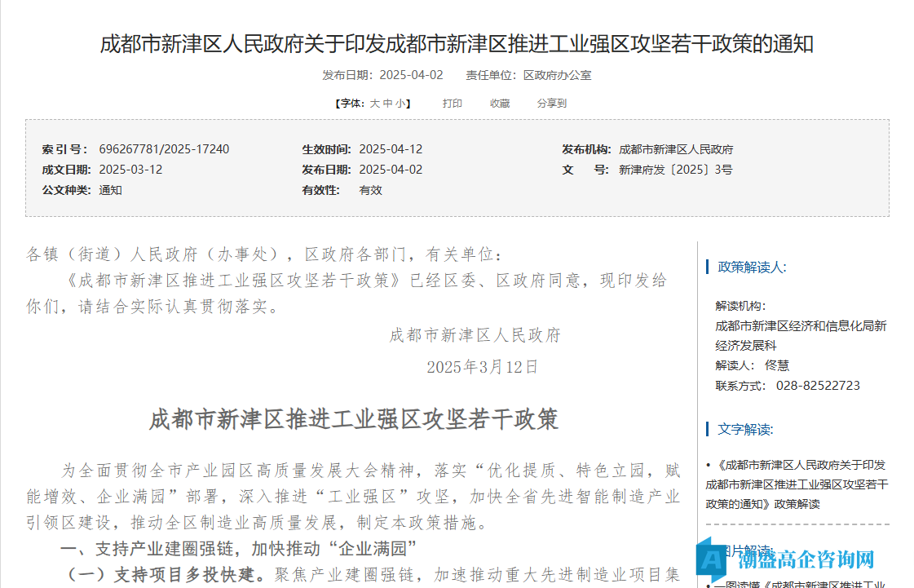Open the 分享到 share options
The width and height of the screenshot is (914, 588).
pos(551,104)
